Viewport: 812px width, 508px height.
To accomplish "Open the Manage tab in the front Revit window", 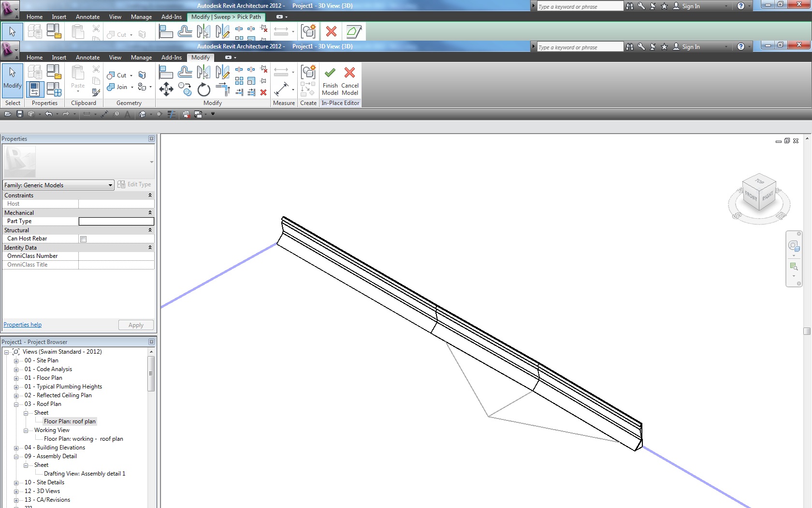I will [x=141, y=58].
